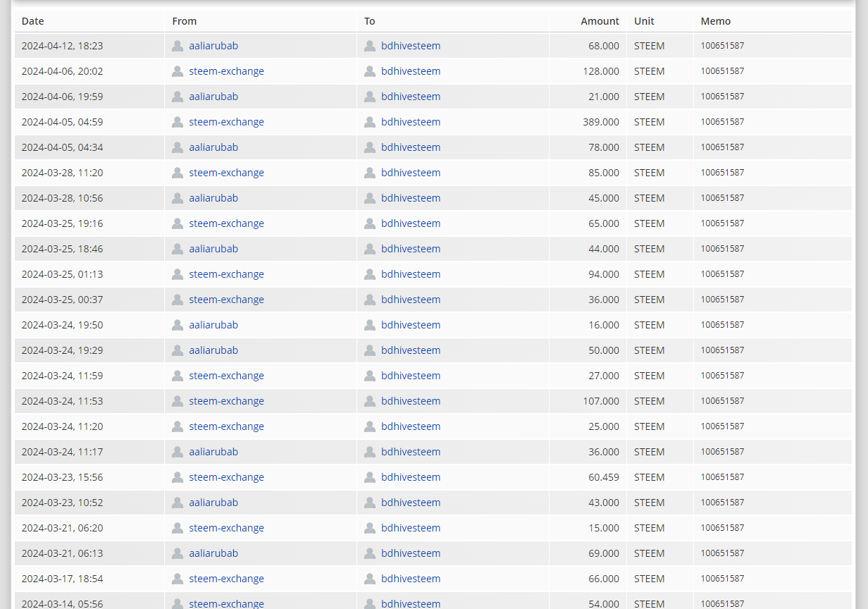The width and height of the screenshot is (868, 609).
Task: Click recipient avatar icon in 2024-03-23, 10:52 row
Action: (x=370, y=503)
